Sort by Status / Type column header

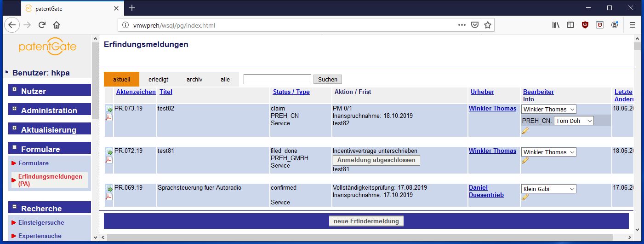click(291, 92)
